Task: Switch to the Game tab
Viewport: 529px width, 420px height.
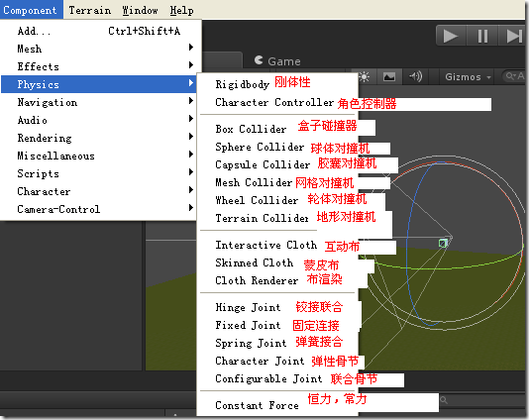Action: 277,61
